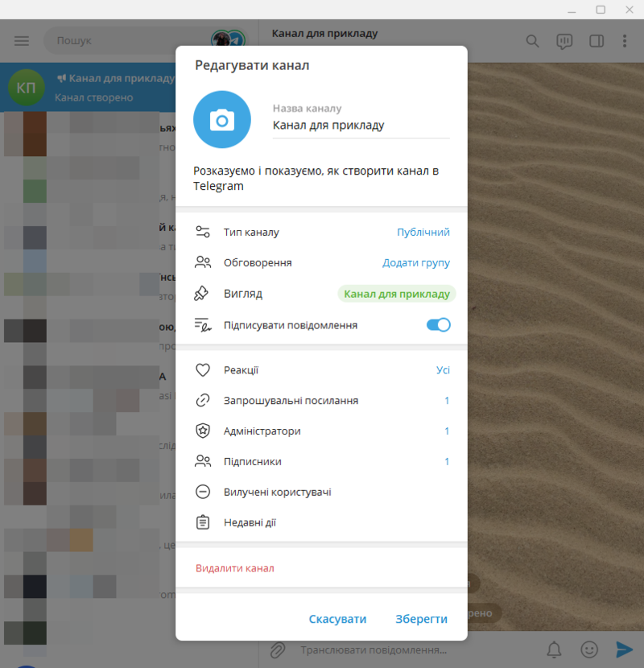Click the Канал для прикладу chat header title
Viewport: 644px width, 668px height.
coord(324,34)
